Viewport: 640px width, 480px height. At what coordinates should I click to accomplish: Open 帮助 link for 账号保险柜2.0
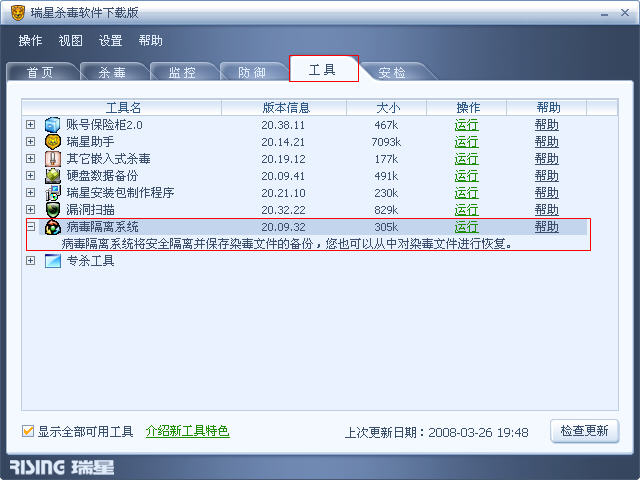(x=547, y=125)
